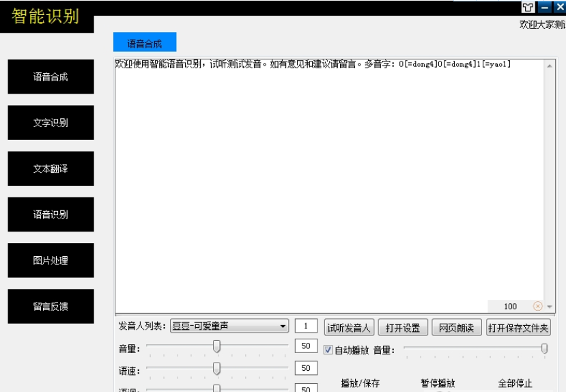Viewport: 566px width, 392px height.
Task: Select the blue 语音合成 tab
Action: click(145, 42)
